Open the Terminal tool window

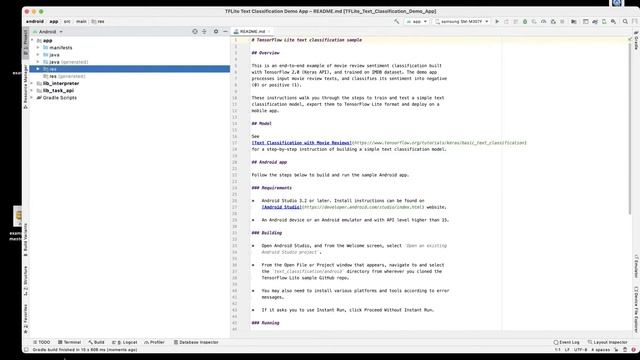tap(69, 342)
